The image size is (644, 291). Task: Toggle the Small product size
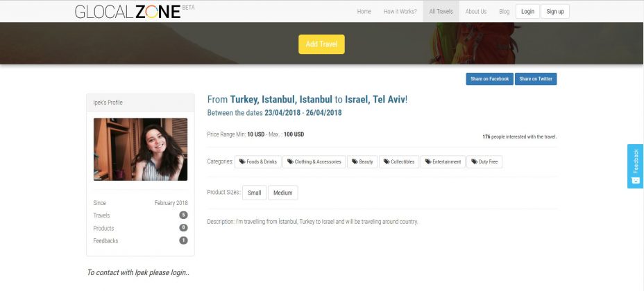[255, 193]
